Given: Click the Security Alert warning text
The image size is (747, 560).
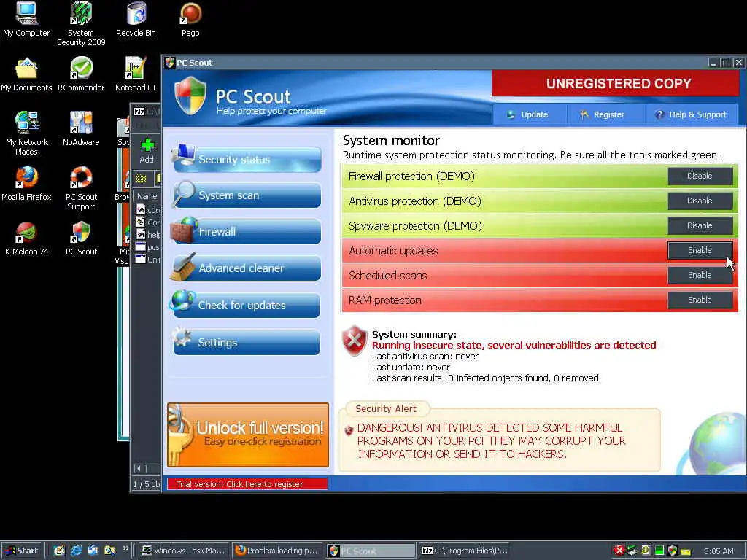Looking at the screenshot, I should pos(491,441).
